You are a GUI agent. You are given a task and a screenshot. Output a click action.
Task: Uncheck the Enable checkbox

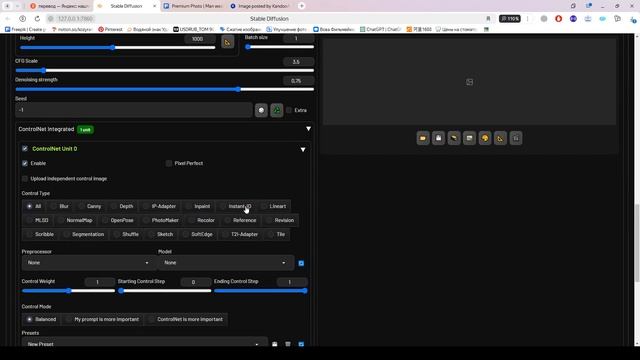click(25, 163)
